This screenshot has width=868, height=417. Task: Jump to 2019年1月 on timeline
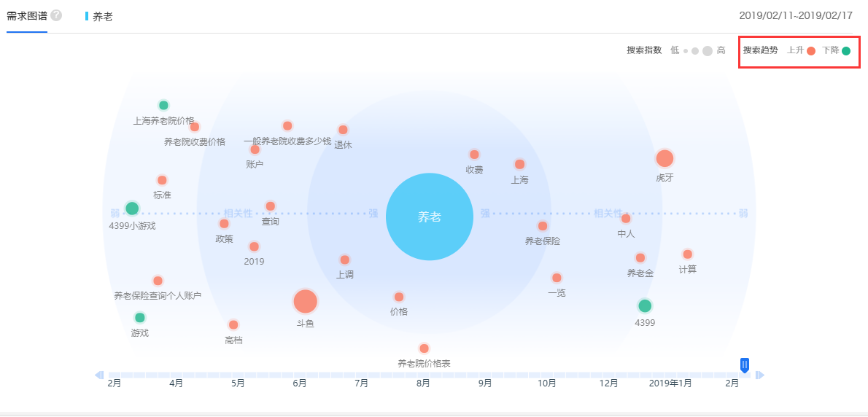click(x=670, y=383)
